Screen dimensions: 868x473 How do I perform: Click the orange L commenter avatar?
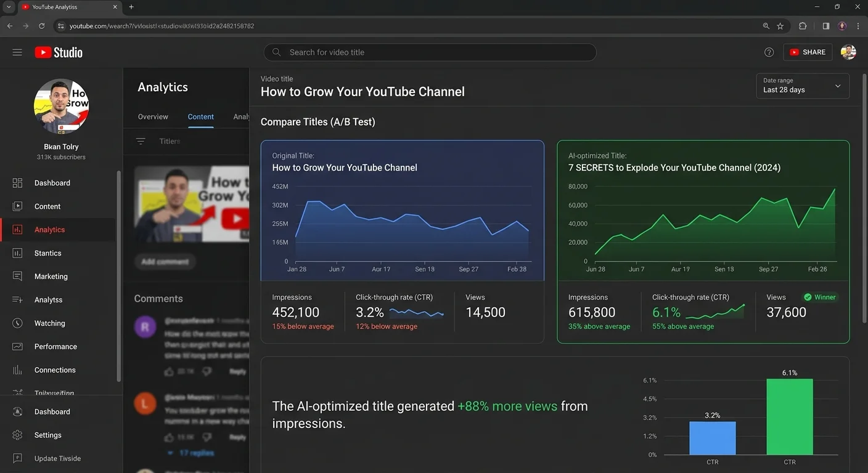pyautogui.click(x=145, y=404)
